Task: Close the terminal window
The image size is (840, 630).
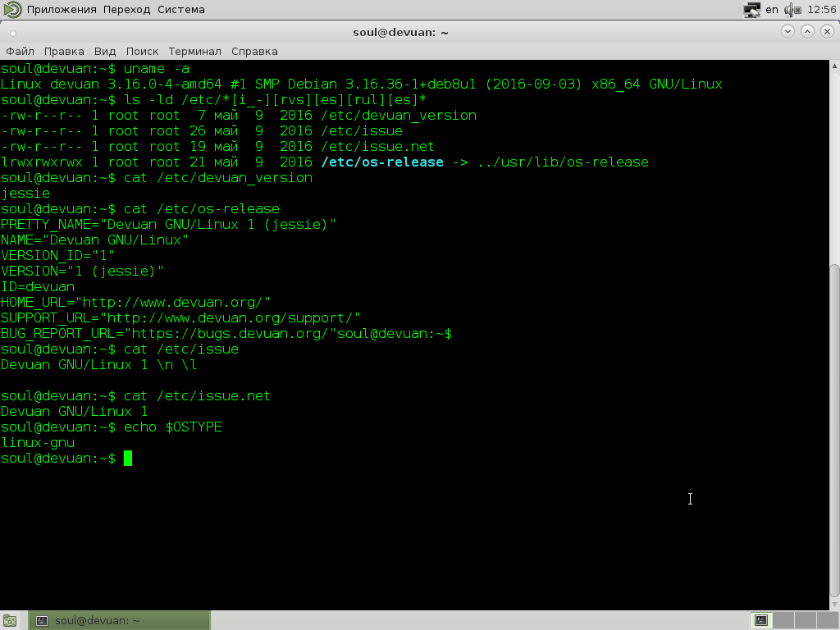Action: coord(827,32)
